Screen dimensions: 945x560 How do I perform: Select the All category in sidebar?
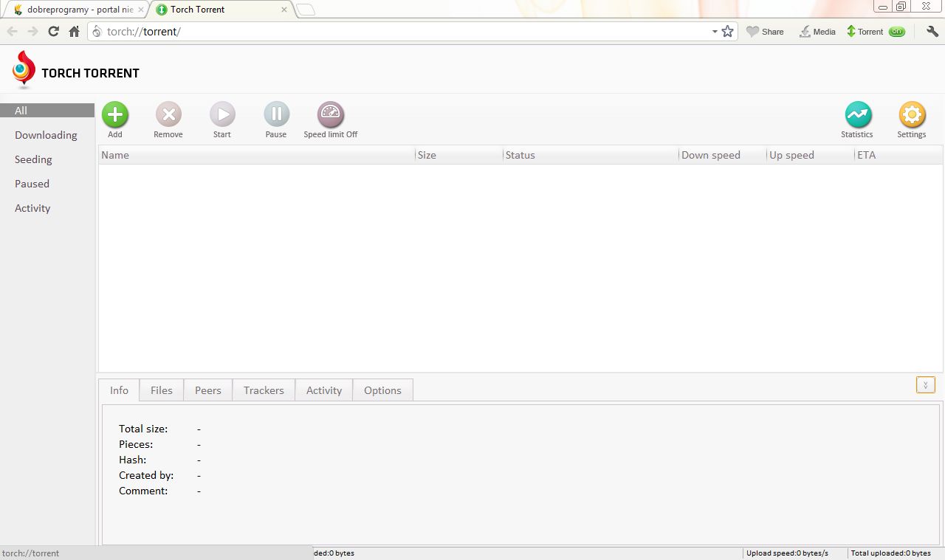click(47, 111)
